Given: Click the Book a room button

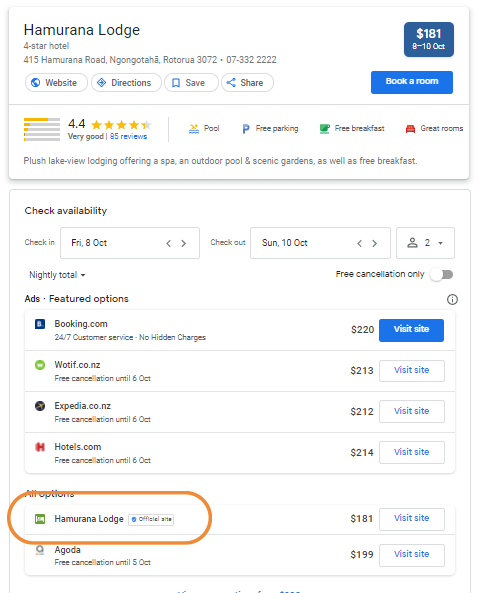Looking at the screenshot, I should (412, 82).
